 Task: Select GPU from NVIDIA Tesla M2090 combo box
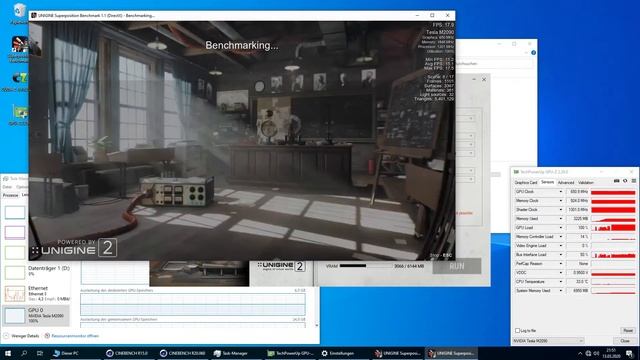(x=548, y=340)
